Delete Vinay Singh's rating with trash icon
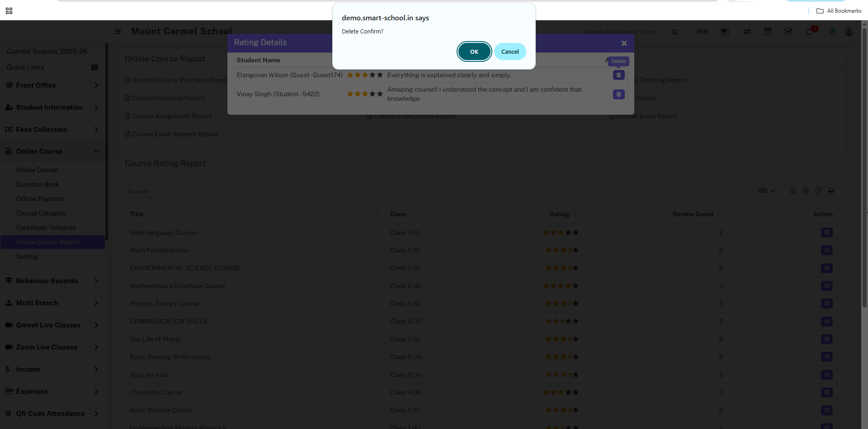This screenshot has height=429, width=868. click(x=618, y=94)
